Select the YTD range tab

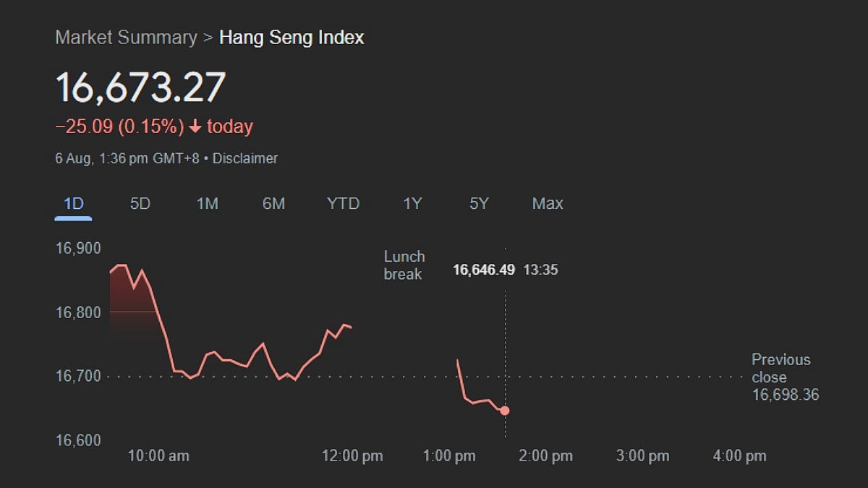[343, 204]
